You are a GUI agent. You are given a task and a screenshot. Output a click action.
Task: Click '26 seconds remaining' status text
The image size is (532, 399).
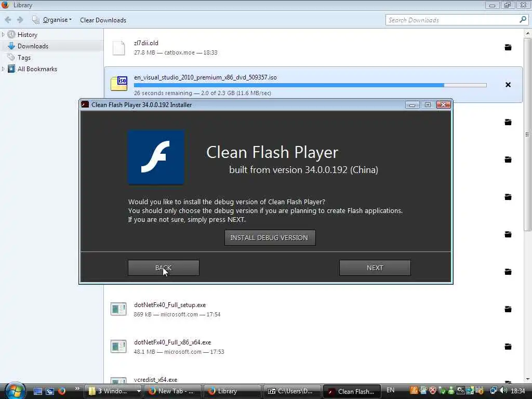click(163, 93)
